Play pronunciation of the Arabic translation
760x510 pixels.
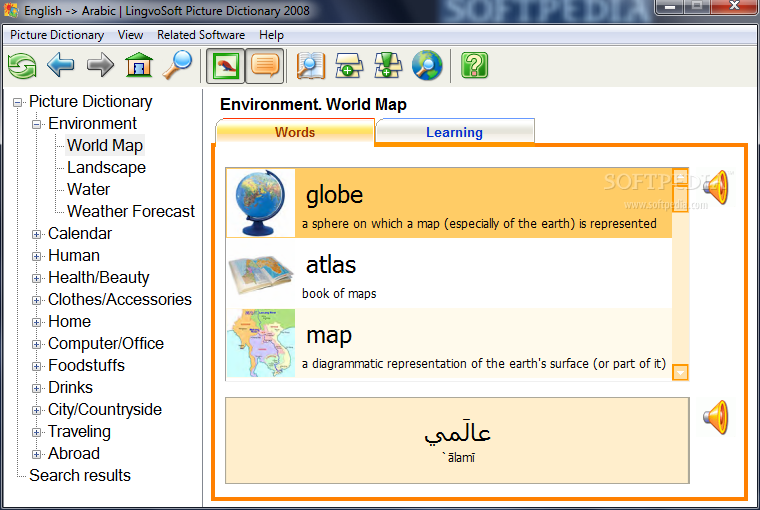[x=715, y=417]
